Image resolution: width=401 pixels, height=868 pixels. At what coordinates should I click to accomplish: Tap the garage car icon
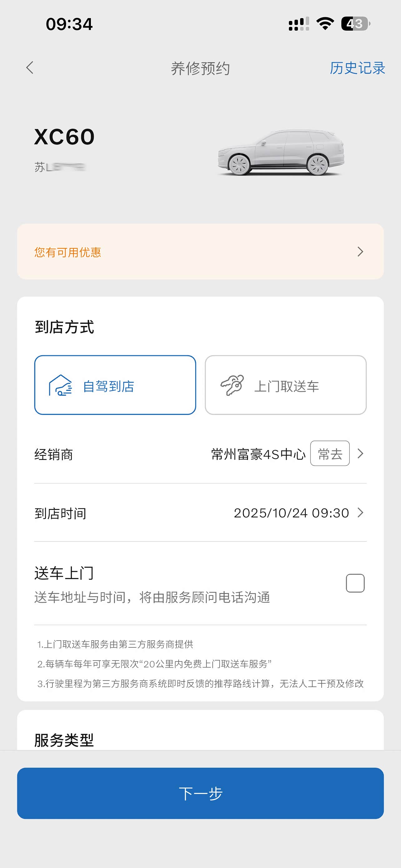[x=61, y=385]
